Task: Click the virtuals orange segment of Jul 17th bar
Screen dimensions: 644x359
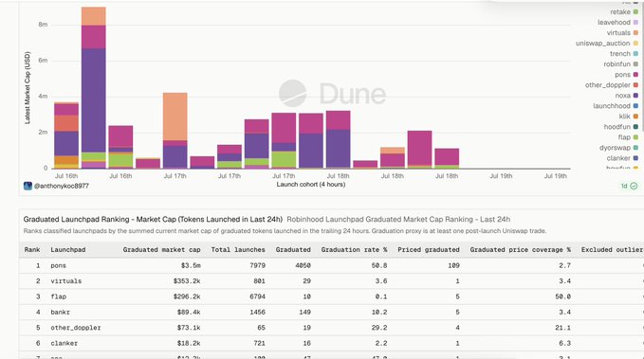Action: [x=175, y=117]
